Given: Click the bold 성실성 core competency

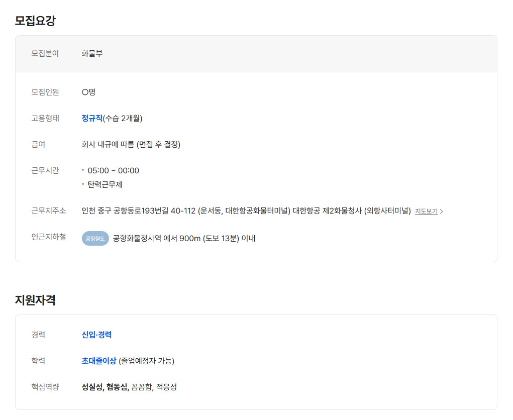Looking at the screenshot, I should (92, 387).
